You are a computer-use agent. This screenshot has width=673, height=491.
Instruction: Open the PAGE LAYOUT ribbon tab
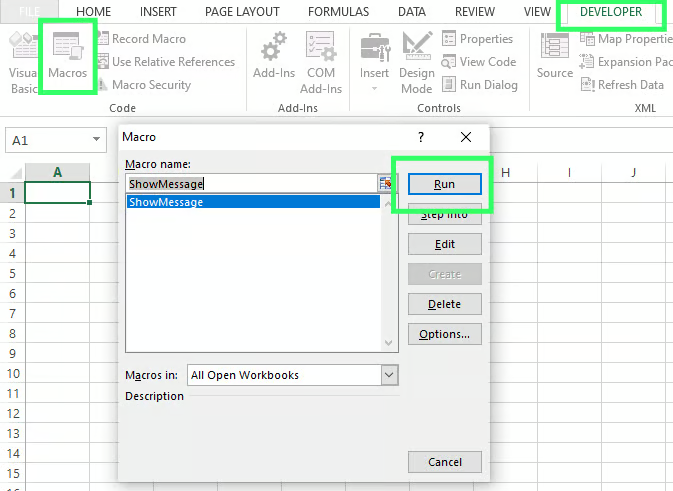pyautogui.click(x=243, y=12)
